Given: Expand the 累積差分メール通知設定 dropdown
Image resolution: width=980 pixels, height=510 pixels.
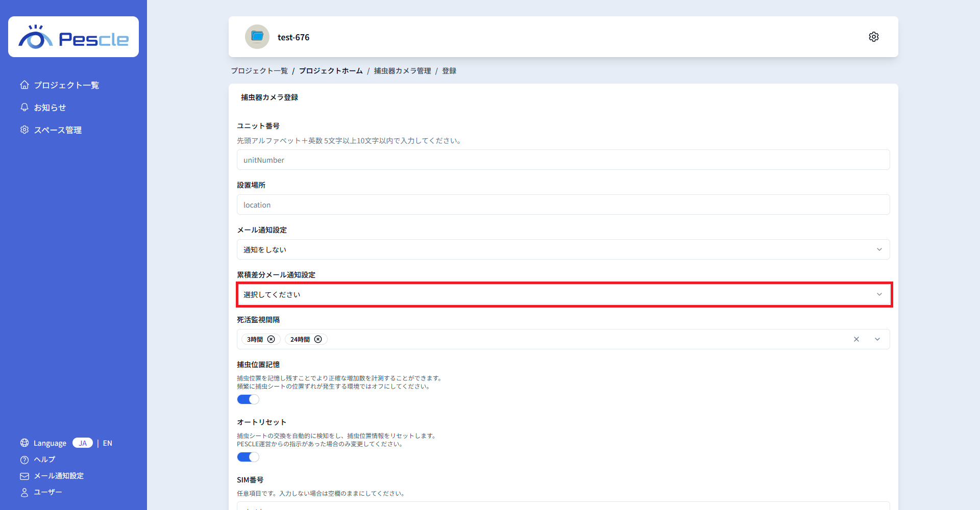Looking at the screenshot, I should click(563, 294).
